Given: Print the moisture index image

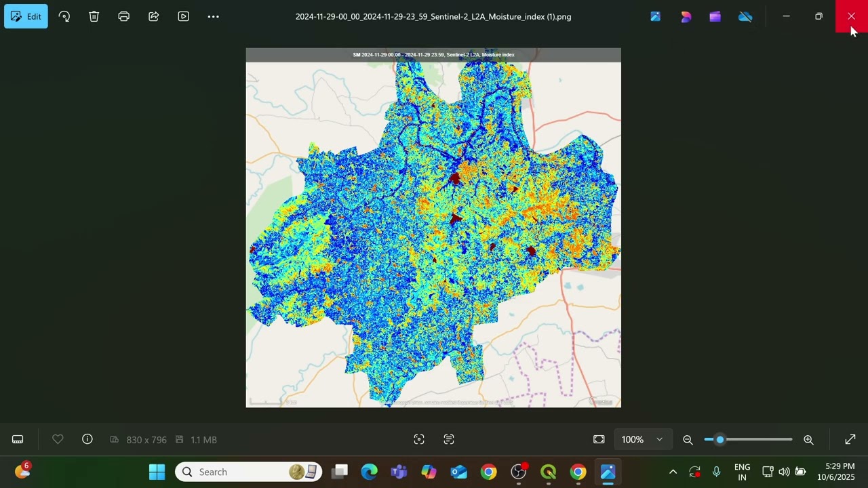Looking at the screenshot, I should 123,16.
